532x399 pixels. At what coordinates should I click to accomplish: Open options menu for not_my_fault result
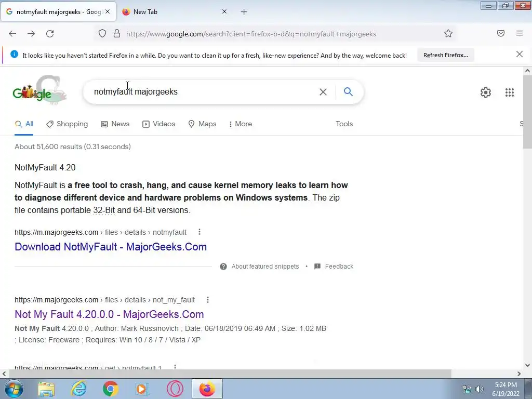coord(208,300)
